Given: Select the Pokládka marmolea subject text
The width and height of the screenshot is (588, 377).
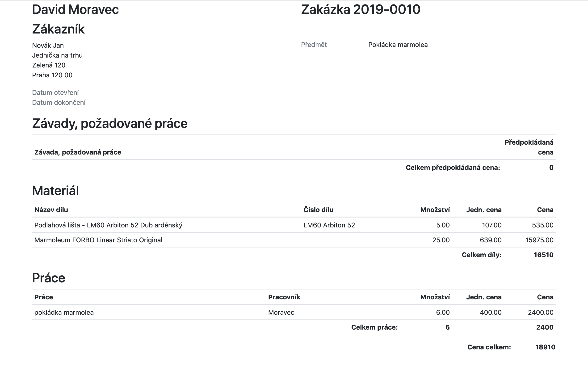Looking at the screenshot, I should coord(398,45).
